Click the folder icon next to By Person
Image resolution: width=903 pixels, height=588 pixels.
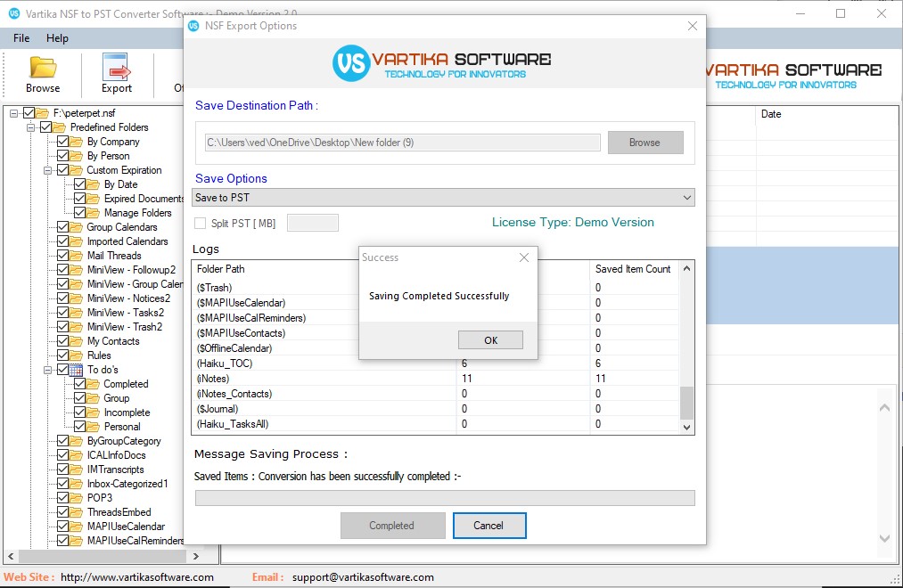(76, 156)
